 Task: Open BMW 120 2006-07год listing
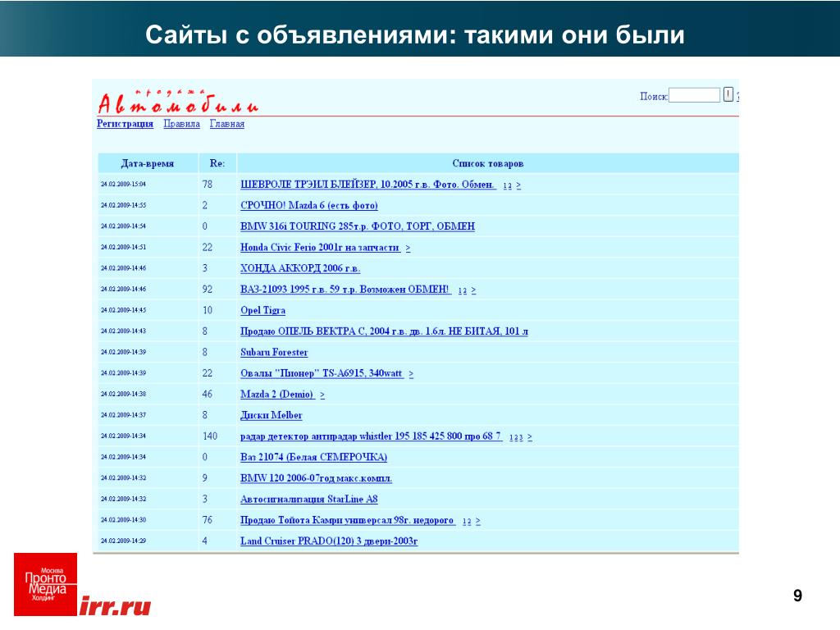[316, 478]
